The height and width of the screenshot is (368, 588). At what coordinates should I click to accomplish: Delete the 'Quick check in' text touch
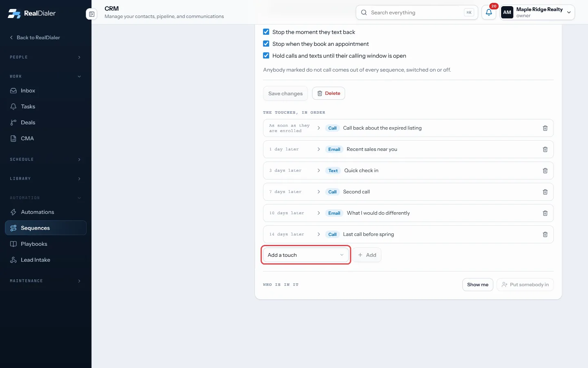pos(545,171)
